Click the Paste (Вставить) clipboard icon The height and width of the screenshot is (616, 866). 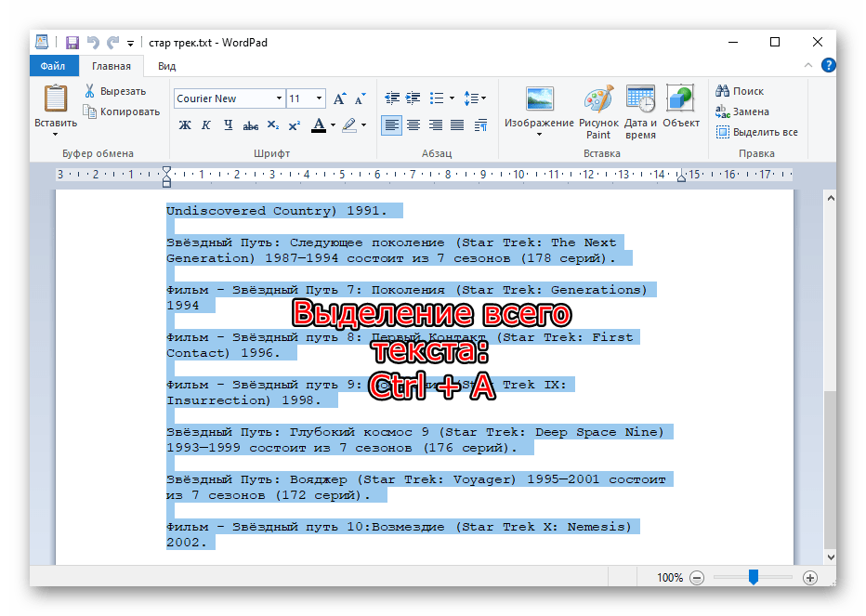tap(56, 98)
